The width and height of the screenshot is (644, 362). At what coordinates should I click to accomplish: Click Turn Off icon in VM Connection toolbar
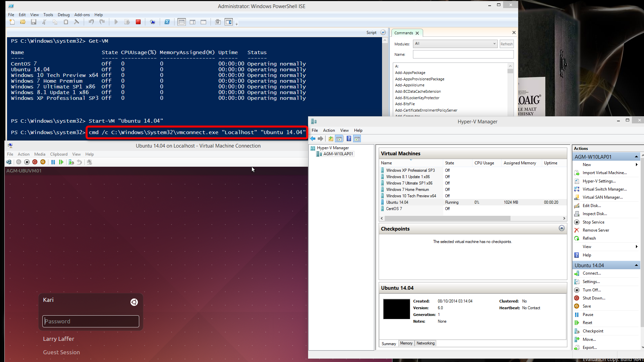(x=27, y=162)
